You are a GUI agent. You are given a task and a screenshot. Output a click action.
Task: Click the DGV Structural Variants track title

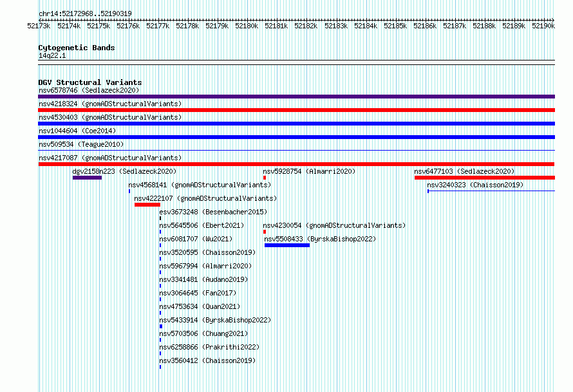tap(90, 82)
